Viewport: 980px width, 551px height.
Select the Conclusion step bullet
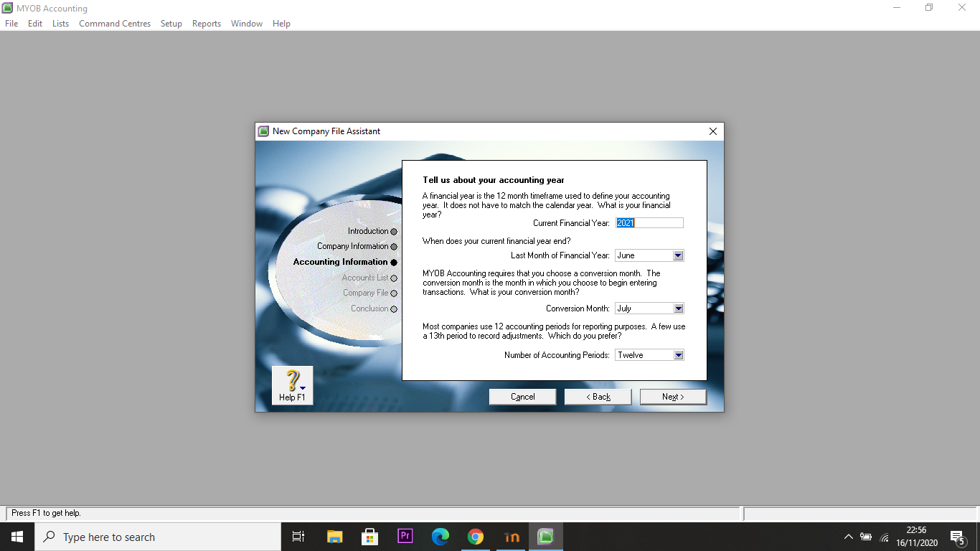(394, 309)
